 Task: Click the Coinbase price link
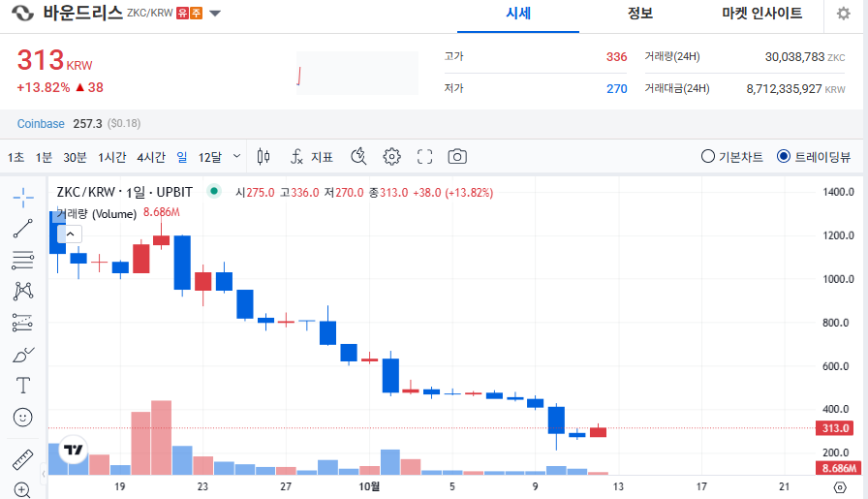point(41,123)
